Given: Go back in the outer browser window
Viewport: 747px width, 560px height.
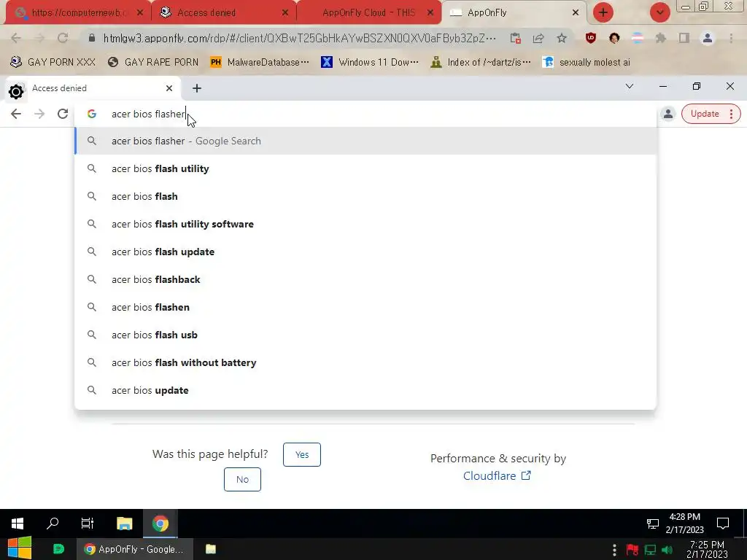Looking at the screenshot, I should tap(16, 38).
